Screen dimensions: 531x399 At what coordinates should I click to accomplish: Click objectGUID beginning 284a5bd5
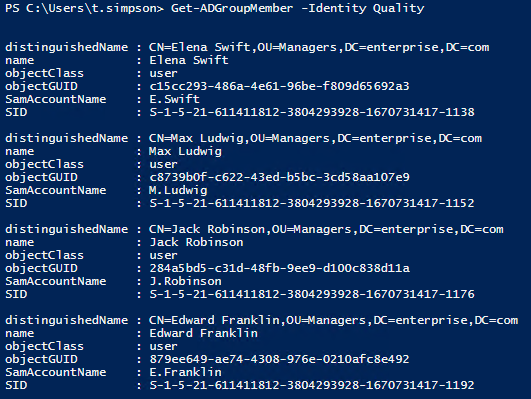279,268
